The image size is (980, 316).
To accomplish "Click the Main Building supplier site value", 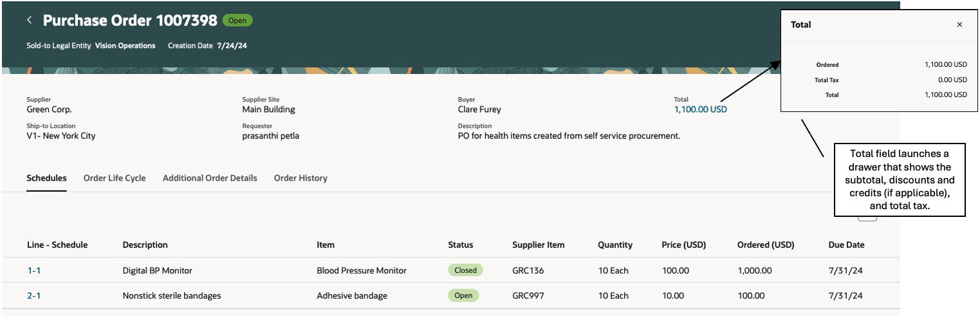I will click(x=268, y=109).
